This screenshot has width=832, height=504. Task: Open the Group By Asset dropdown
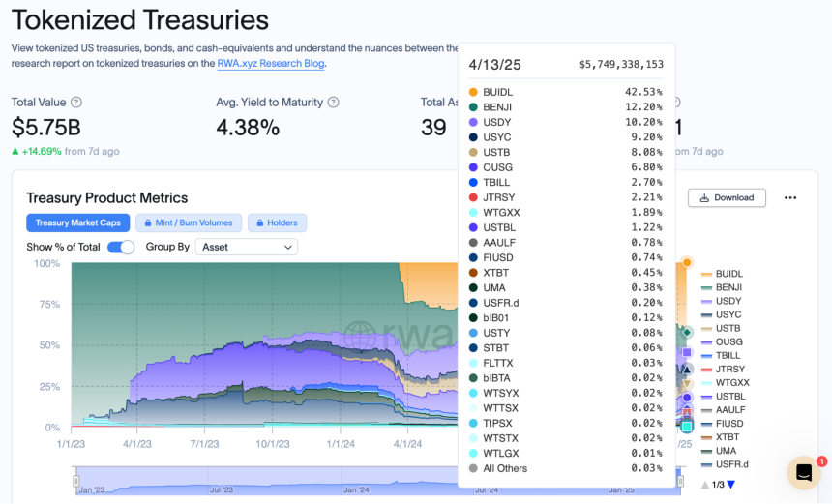247,248
